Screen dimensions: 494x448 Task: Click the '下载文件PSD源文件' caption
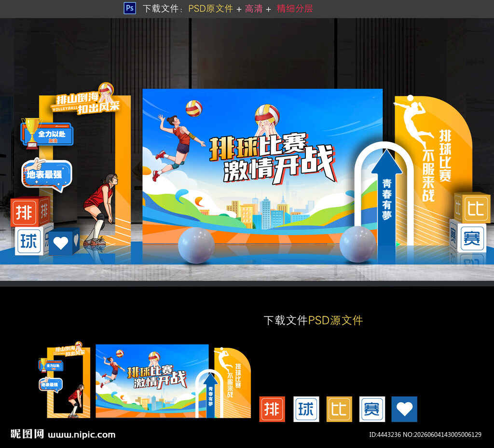pos(313,321)
